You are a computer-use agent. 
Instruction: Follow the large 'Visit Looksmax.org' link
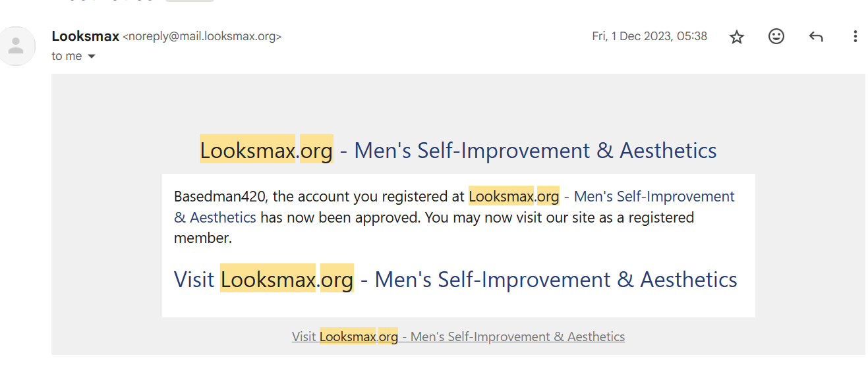(455, 279)
